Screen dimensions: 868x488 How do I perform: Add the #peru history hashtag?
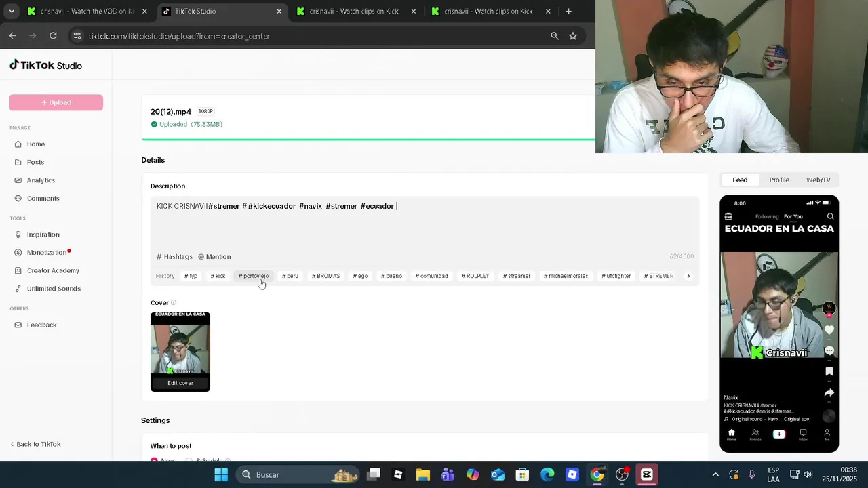point(290,276)
